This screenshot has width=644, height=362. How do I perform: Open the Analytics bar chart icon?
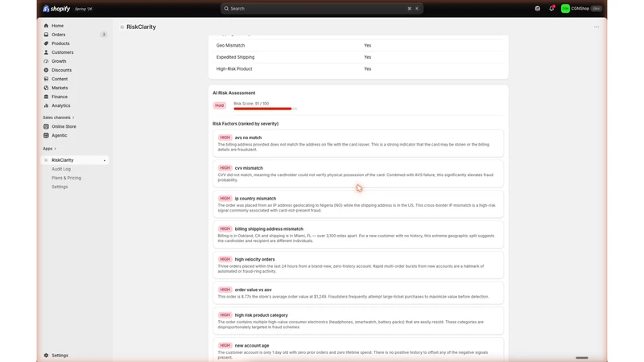pos(46,105)
